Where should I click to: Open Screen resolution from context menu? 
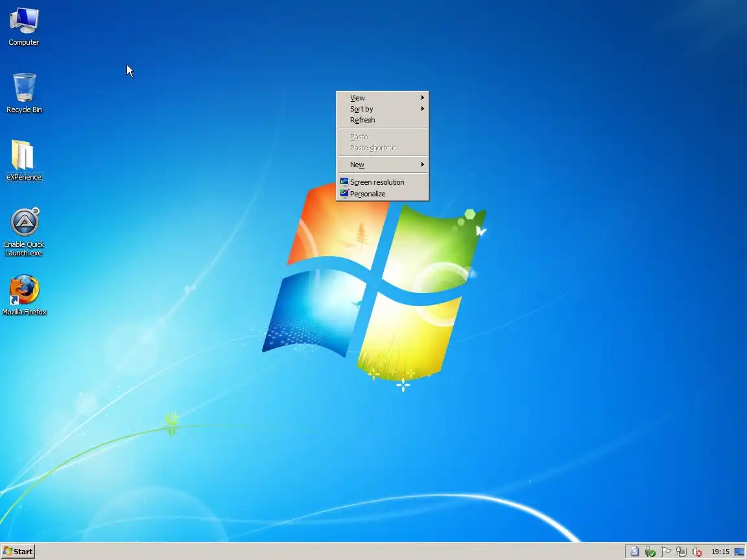point(383,182)
